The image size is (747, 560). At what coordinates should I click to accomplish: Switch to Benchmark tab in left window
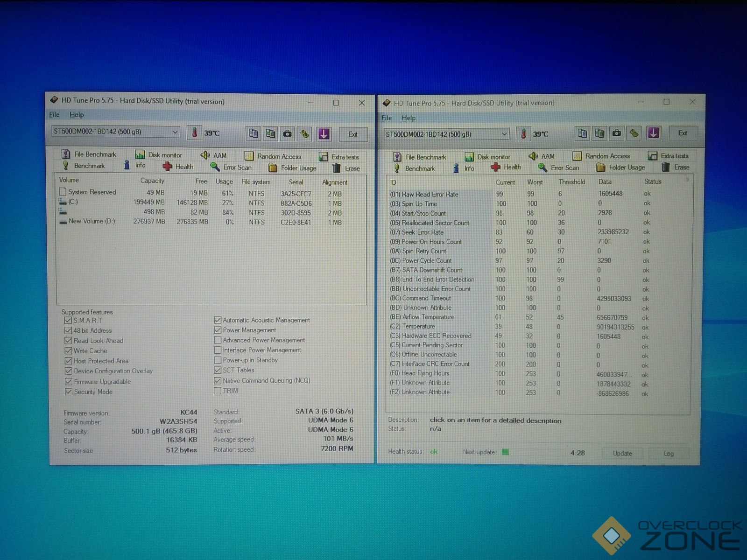pos(84,166)
